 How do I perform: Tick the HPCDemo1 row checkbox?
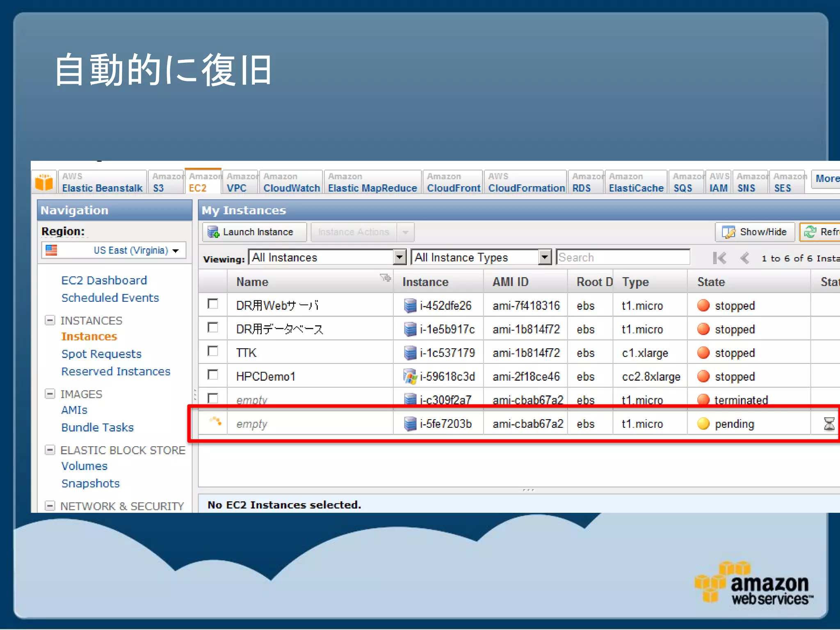[x=213, y=375]
